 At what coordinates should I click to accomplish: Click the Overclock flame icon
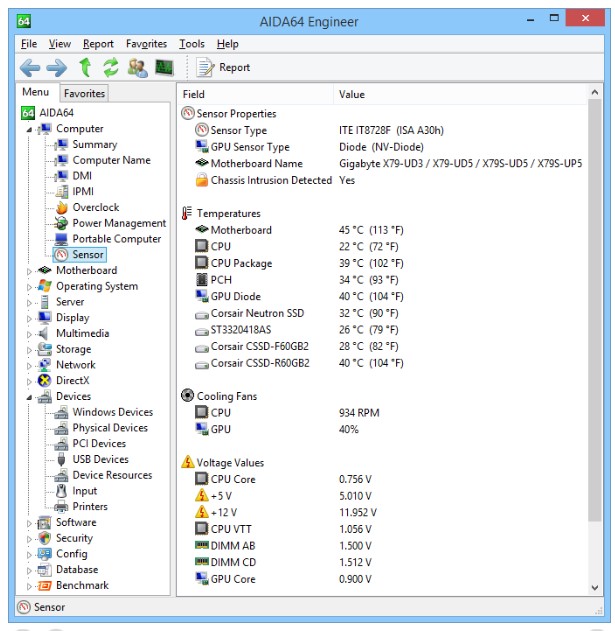[x=62, y=207]
